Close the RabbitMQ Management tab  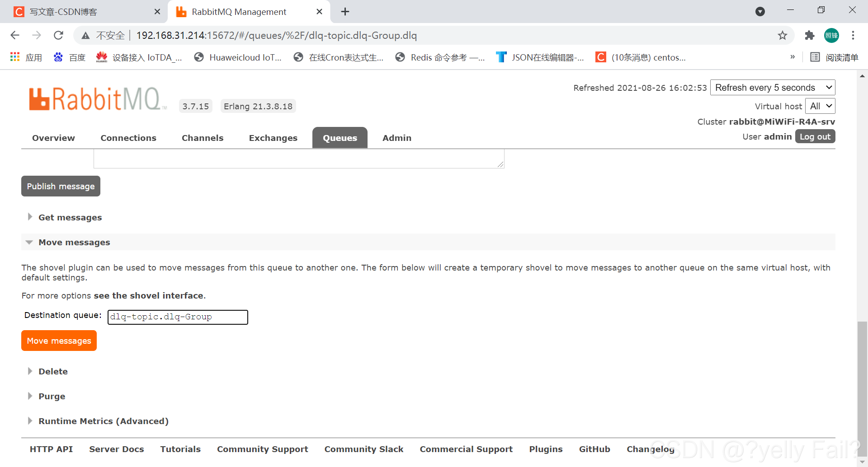319,12
